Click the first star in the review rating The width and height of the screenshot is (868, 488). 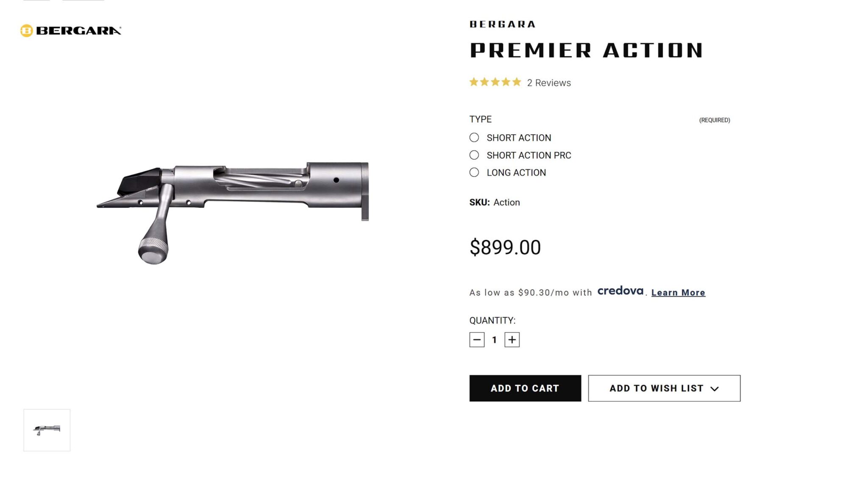pos(473,81)
